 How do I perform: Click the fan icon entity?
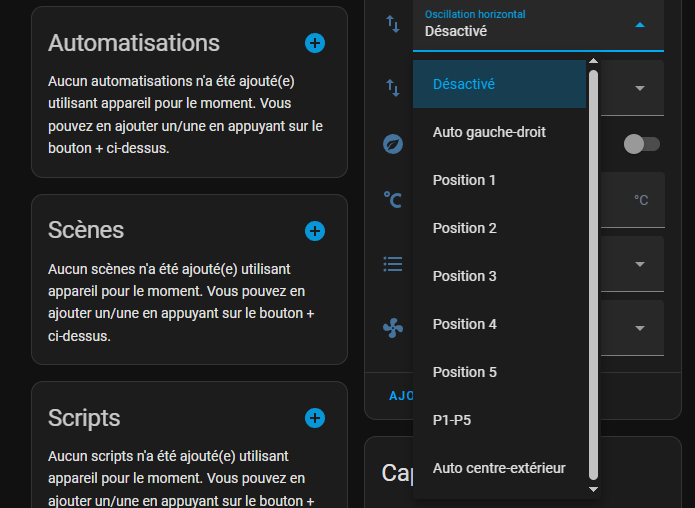pyautogui.click(x=393, y=328)
